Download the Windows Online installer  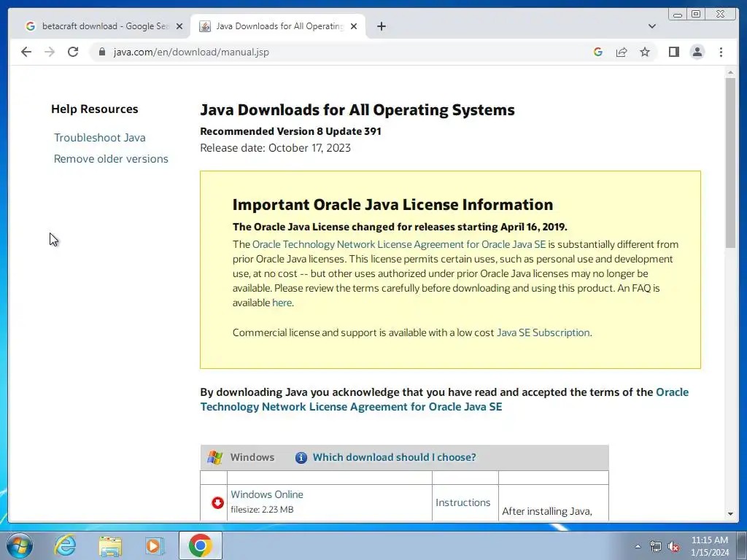267,495
